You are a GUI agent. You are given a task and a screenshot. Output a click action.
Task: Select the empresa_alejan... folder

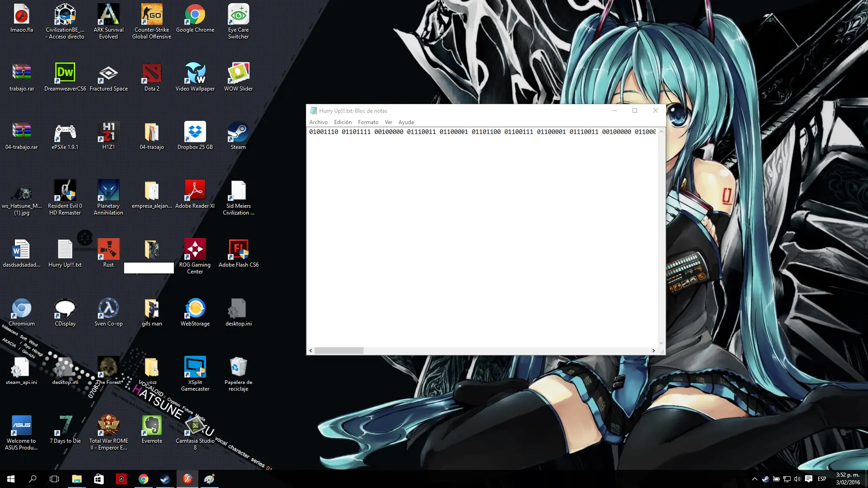click(152, 195)
